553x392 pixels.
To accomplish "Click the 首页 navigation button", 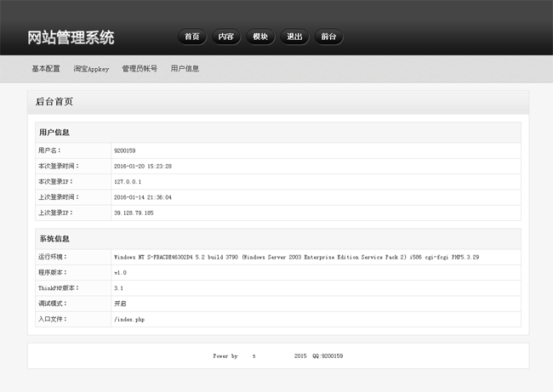I will click(191, 37).
